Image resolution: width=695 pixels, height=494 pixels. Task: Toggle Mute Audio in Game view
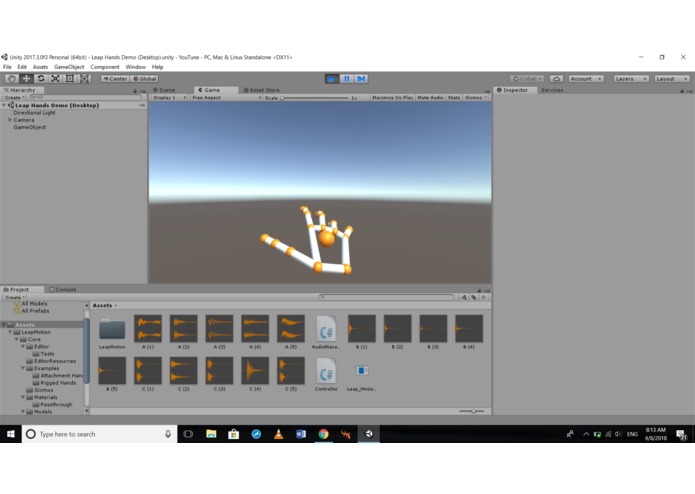430,97
